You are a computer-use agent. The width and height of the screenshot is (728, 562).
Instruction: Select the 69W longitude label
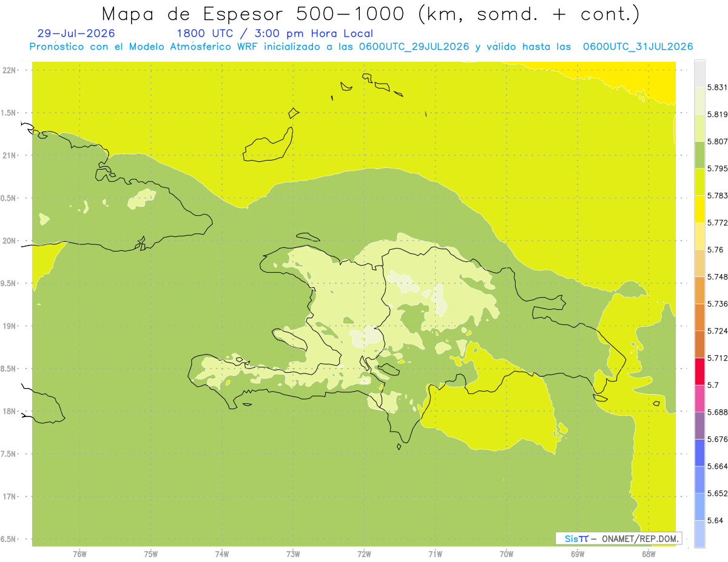[578, 554]
